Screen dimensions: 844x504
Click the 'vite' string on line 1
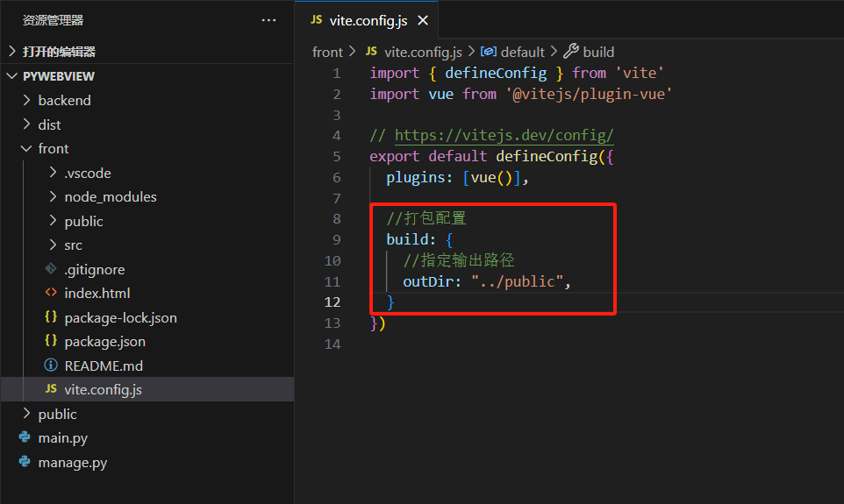[639, 73]
